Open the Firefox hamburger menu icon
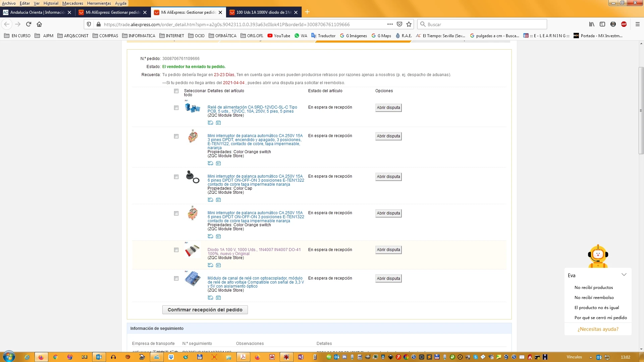 [x=638, y=24]
